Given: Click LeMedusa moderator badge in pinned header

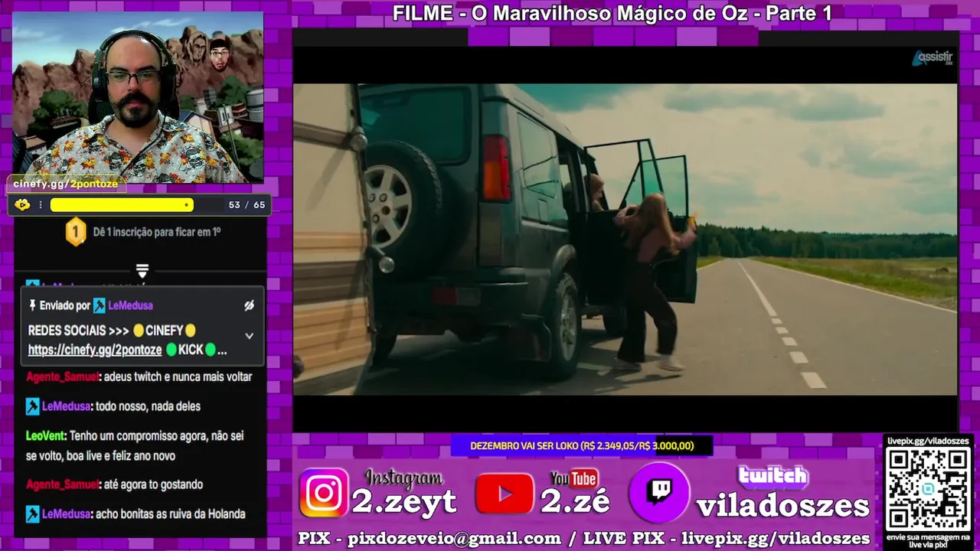Looking at the screenshot, I should click(x=100, y=305).
